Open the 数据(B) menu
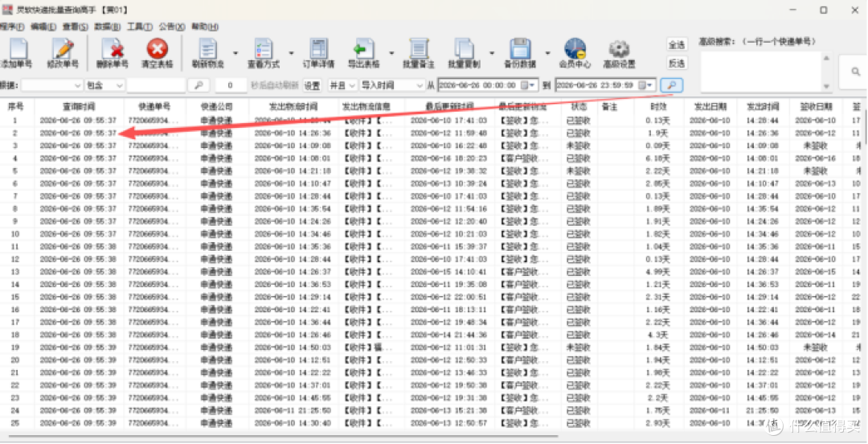Viewport: 868px width, 444px height. [108, 27]
